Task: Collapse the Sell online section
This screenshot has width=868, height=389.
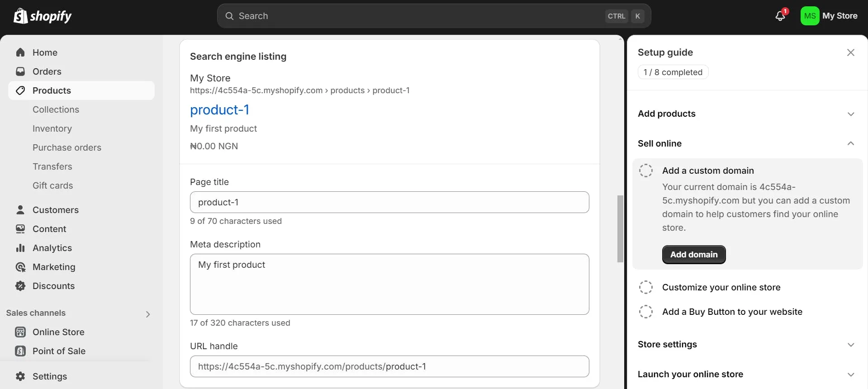Action: click(850, 143)
